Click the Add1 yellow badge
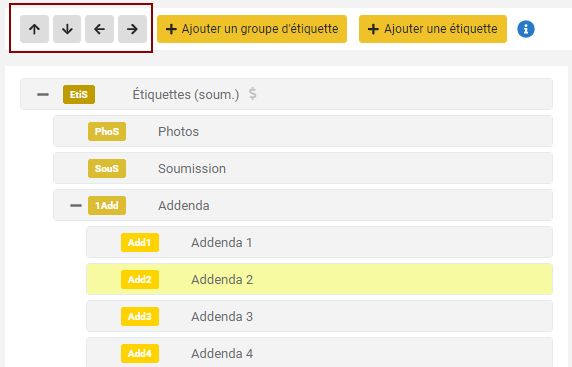 (x=140, y=243)
